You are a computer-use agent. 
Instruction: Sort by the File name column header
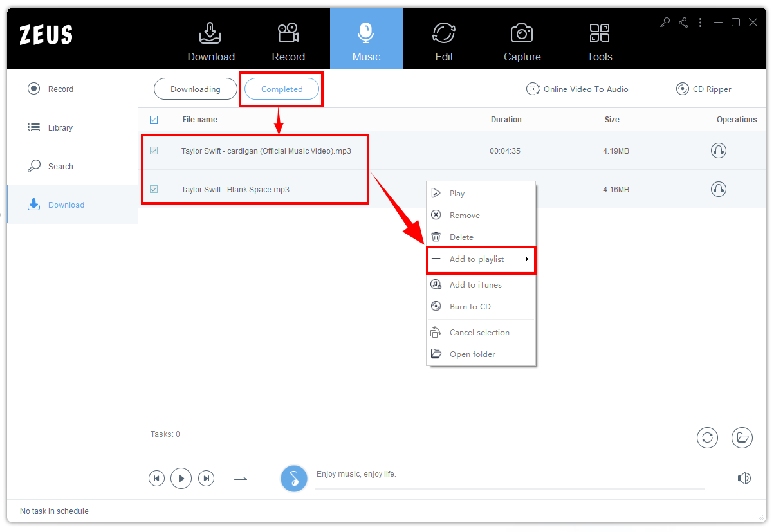pos(200,120)
